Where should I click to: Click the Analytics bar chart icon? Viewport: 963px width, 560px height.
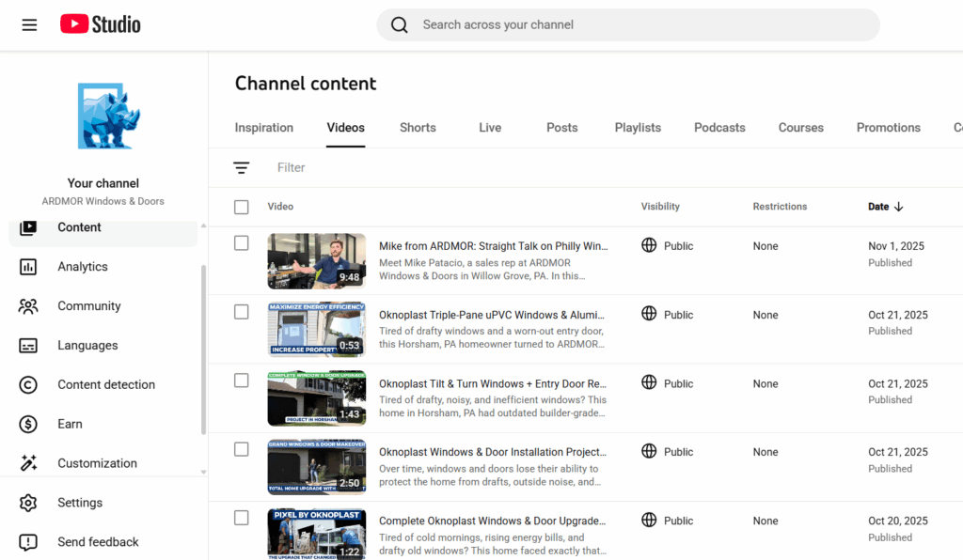[28, 267]
